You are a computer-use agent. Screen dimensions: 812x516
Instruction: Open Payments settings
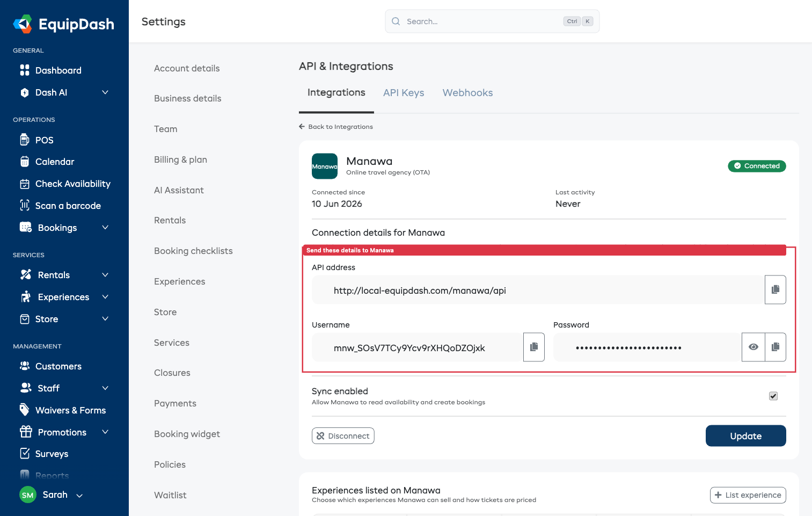tap(175, 403)
